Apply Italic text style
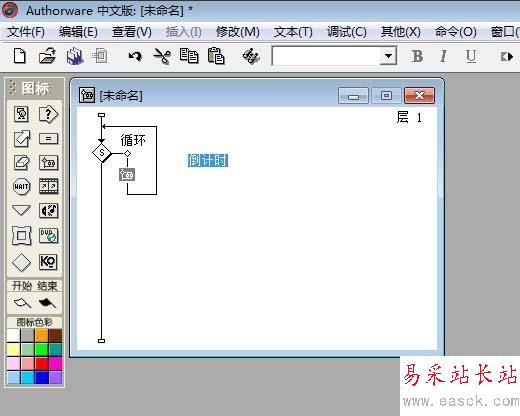The height and width of the screenshot is (416, 520). [443, 56]
